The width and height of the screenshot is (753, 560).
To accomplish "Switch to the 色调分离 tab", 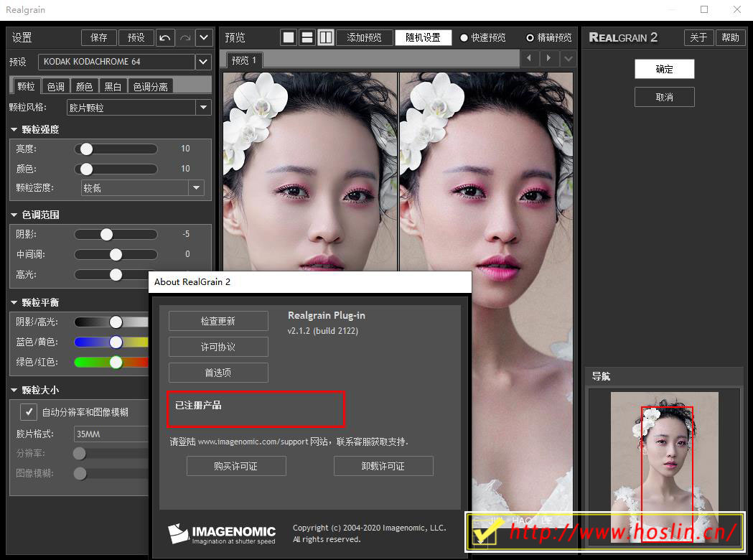I will (x=150, y=86).
